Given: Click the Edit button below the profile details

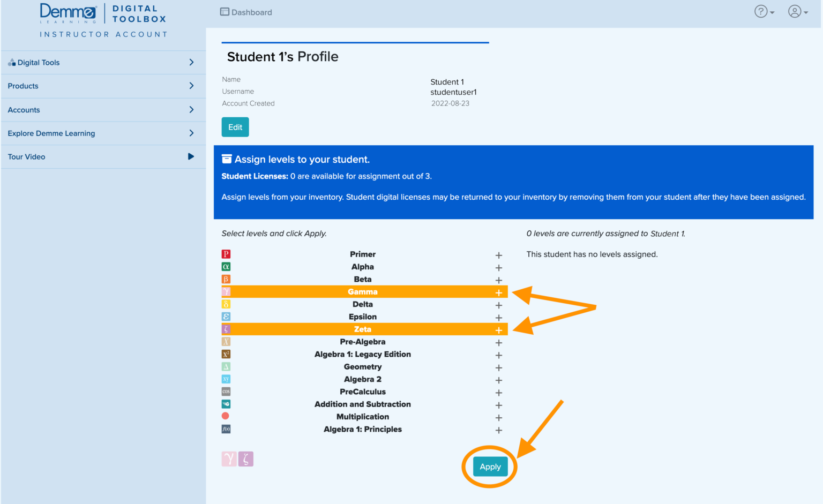Looking at the screenshot, I should coord(235,127).
